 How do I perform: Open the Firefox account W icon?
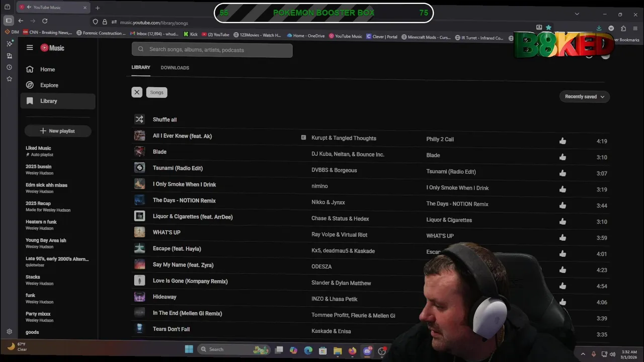click(611, 28)
